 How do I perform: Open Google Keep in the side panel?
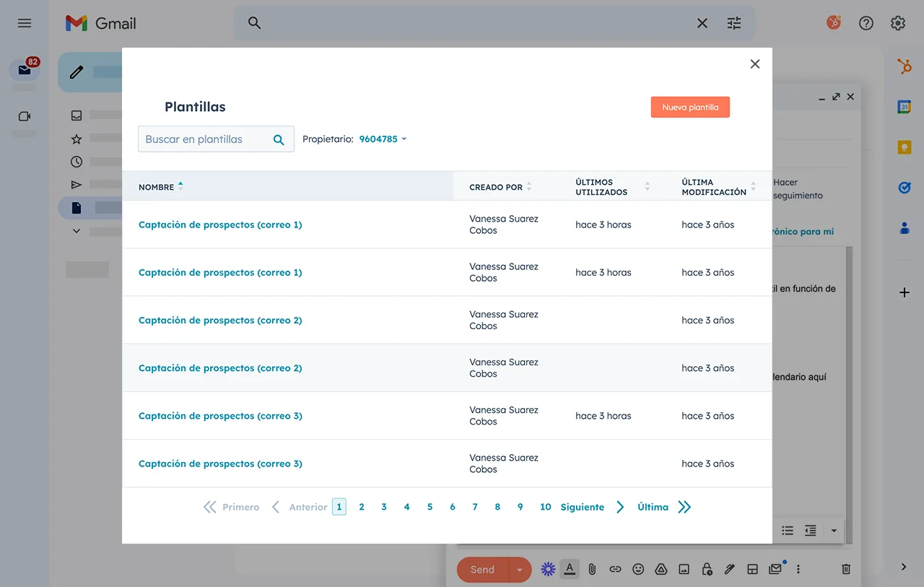coord(904,147)
